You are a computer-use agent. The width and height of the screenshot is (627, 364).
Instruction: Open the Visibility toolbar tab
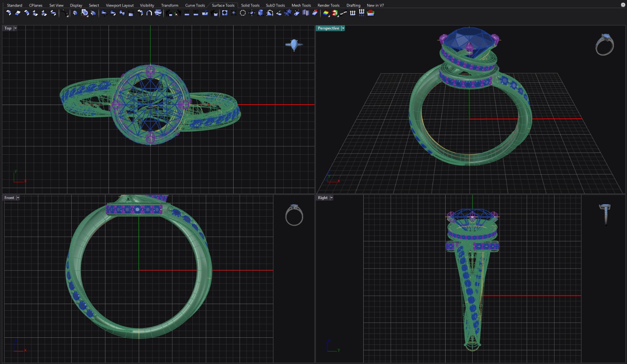click(x=147, y=5)
